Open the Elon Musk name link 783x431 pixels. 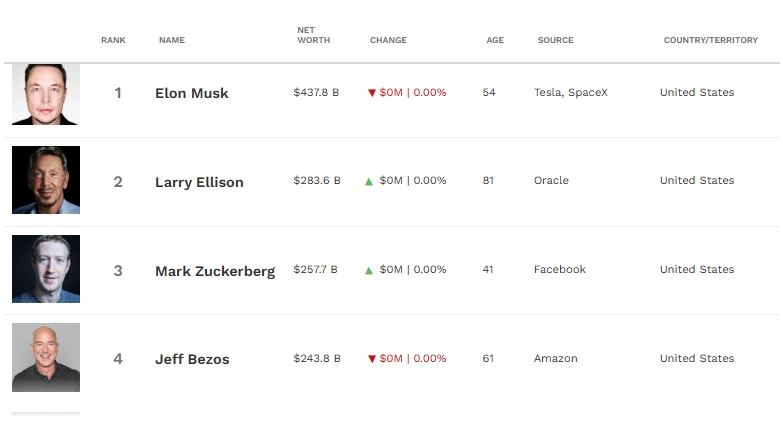point(192,93)
